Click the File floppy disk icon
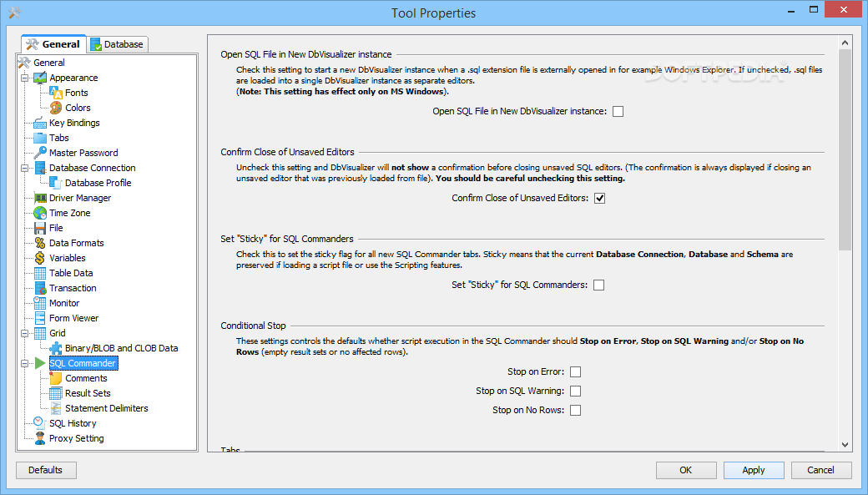Viewport: 868px width, 495px height. 40,228
